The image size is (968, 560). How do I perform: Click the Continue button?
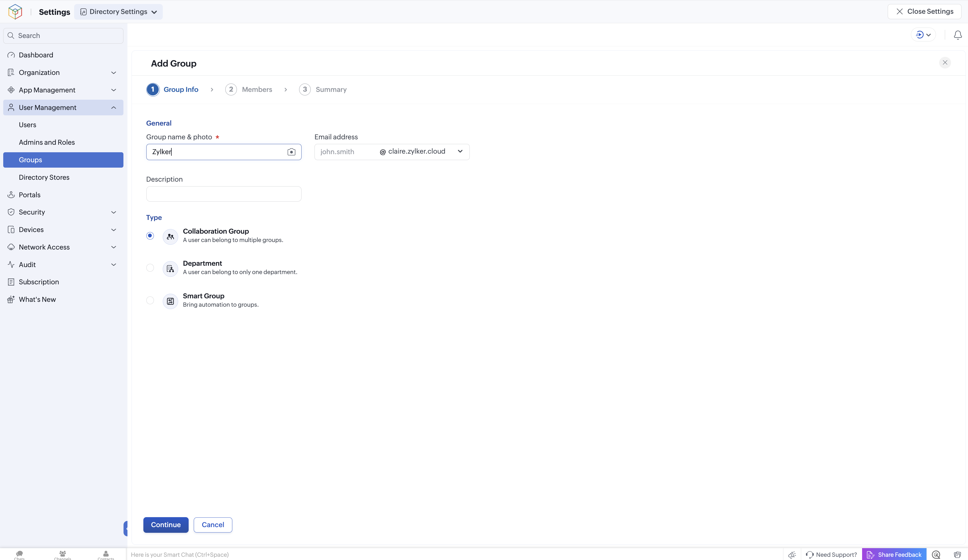(166, 525)
